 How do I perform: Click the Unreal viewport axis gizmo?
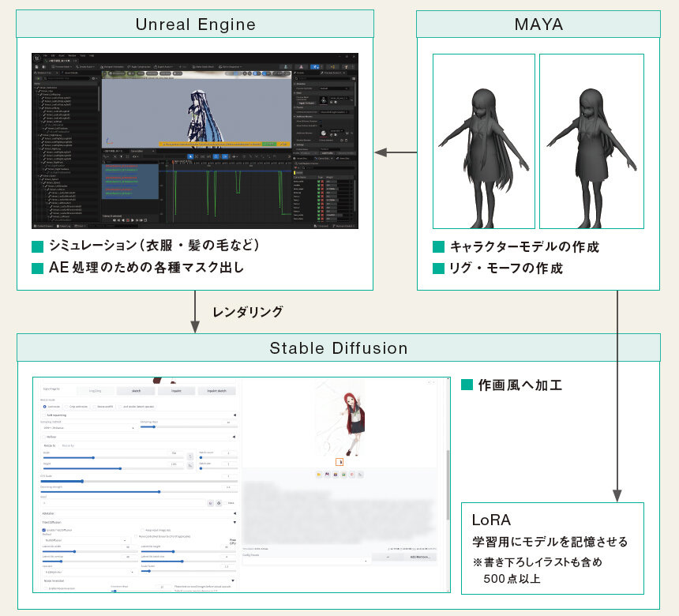[x=109, y=141]
